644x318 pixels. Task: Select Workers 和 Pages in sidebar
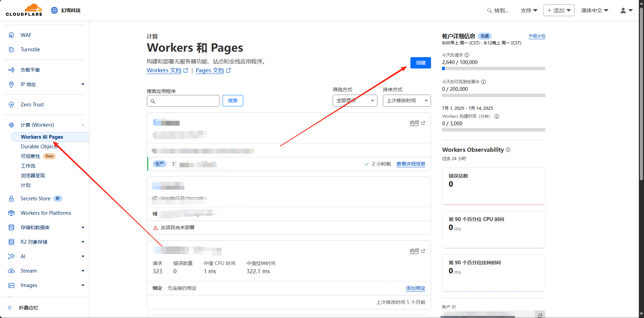pyautogui.click(x=50, y=137)
